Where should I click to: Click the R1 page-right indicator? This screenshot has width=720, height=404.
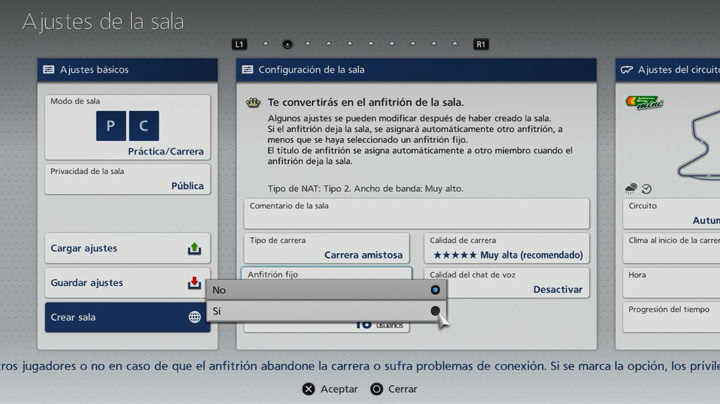pyautogui.click(x=481, y=44)
